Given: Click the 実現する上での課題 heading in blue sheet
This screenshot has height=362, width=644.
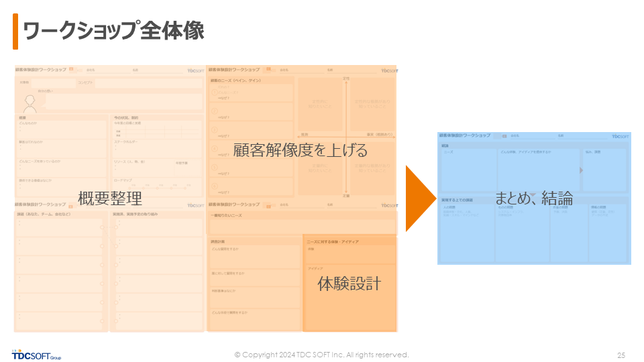Looking at the screenshot, I should click(458, 200).
